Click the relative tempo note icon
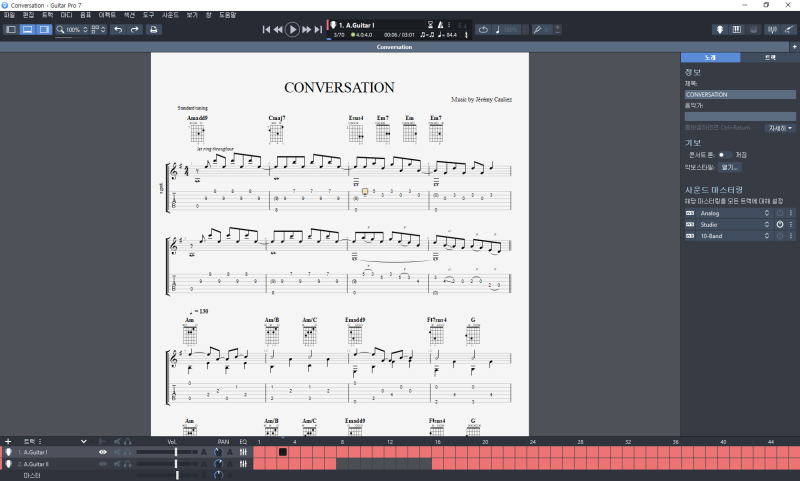800x481 pixels. click(x=497, y=30)
